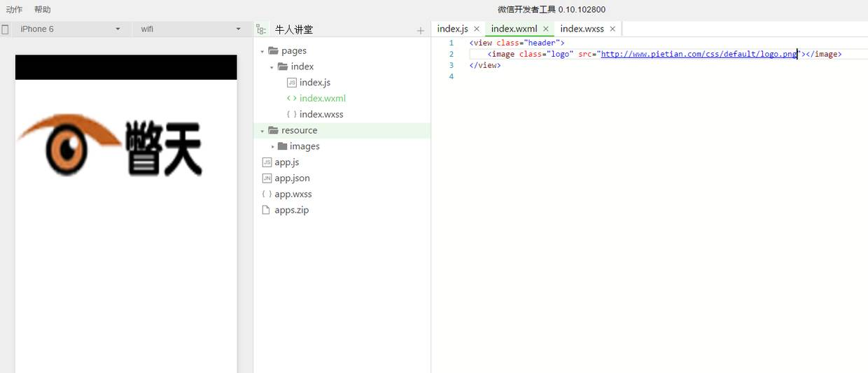Screen dimensions: 868x373
Task: Select the pages folder label
Action: click(294, 51)
